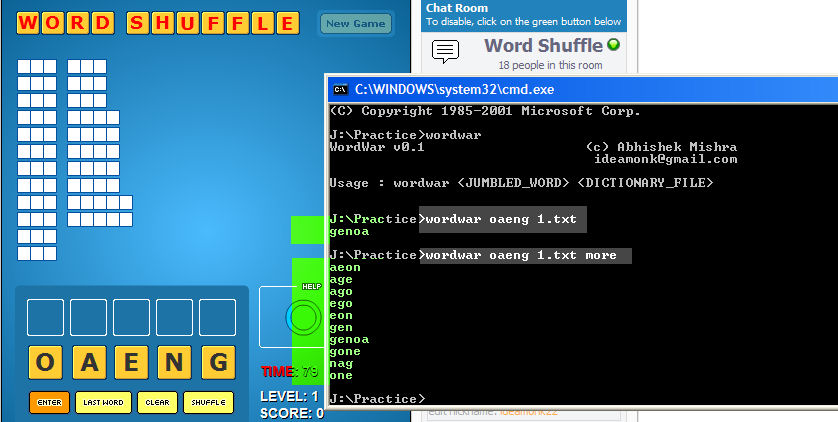Image resolution: width=838 pixels, height=422 pixels.
Task: Click the output word 'ego'
Action: 342,303
